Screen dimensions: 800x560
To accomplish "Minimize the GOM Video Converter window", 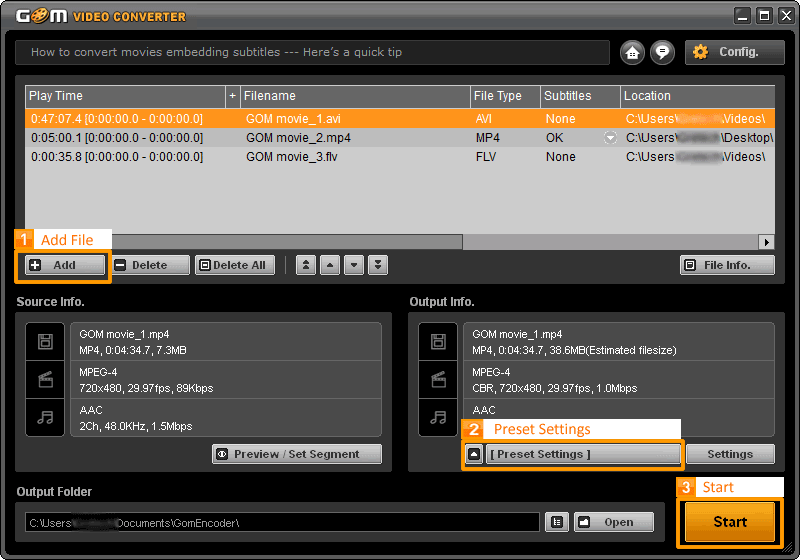I will [x=742, y=16].
